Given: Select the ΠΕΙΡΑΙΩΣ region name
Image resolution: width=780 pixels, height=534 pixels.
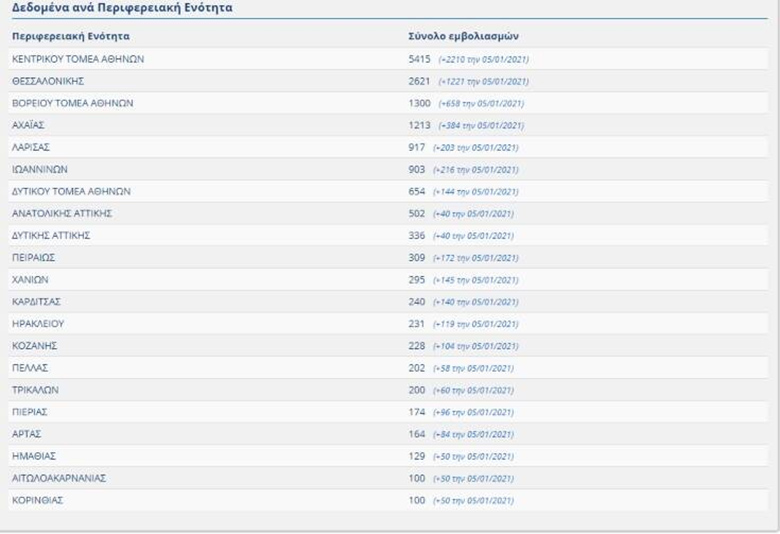Looking at the screenshot, I should [x=34, y=257].
